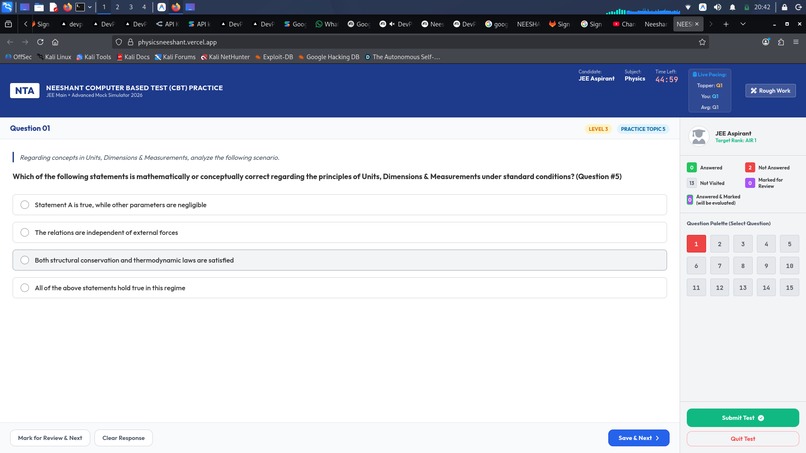Click the padlock site information icon

(130, 42)
